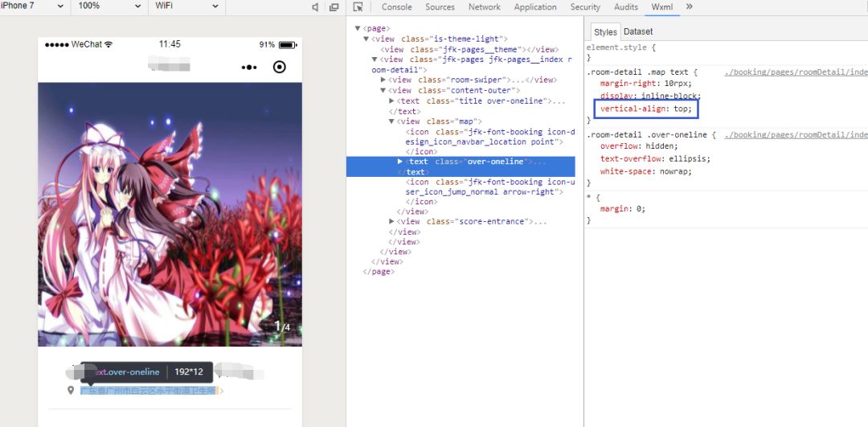This screenshot has height=427, width=868.
Task: Expand the score-entrance view node
Action: pos(391,221)
